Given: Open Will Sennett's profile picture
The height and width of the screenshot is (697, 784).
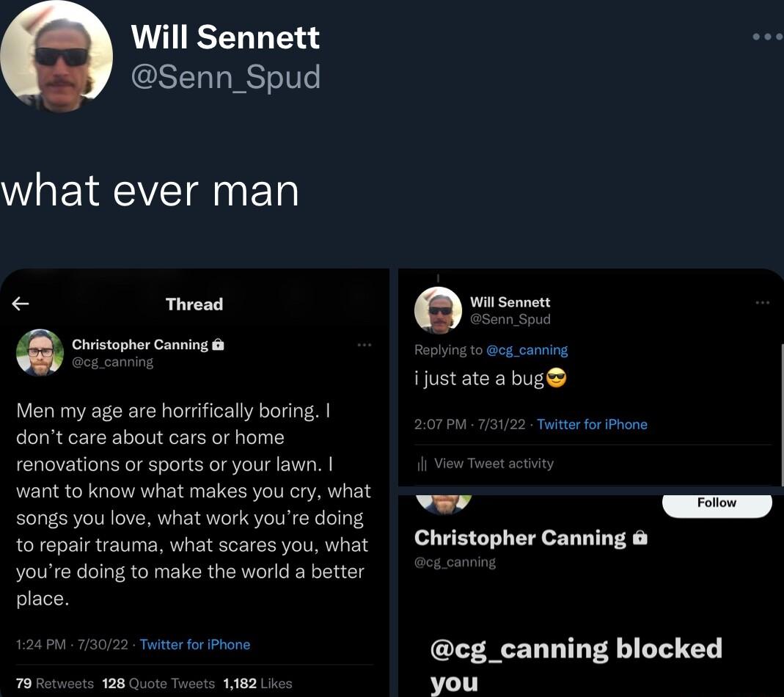Looking at the screenshot, I should pyautogui.click(x=56, y=56).
